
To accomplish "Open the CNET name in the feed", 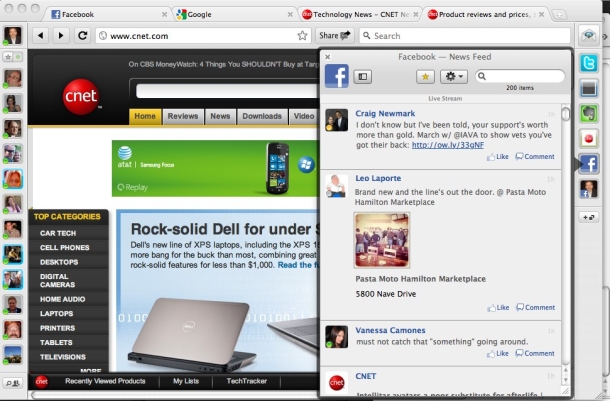I will tap(366, 376).
